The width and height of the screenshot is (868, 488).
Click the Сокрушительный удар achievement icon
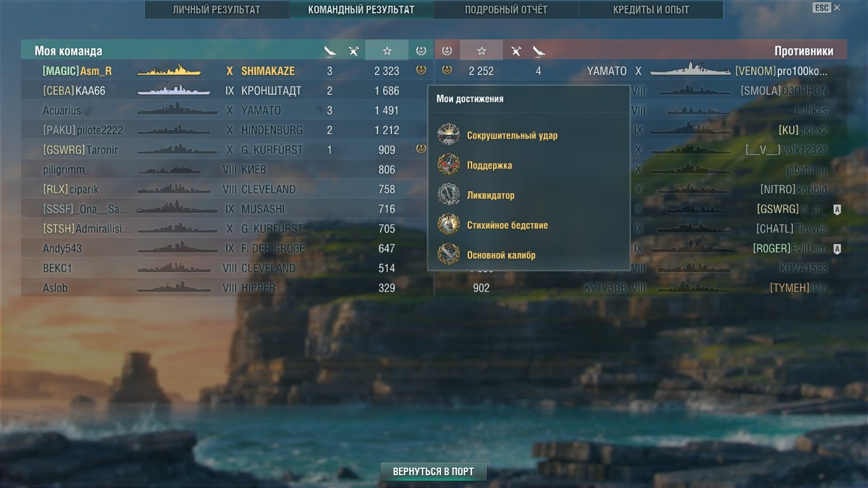(449, 135)
